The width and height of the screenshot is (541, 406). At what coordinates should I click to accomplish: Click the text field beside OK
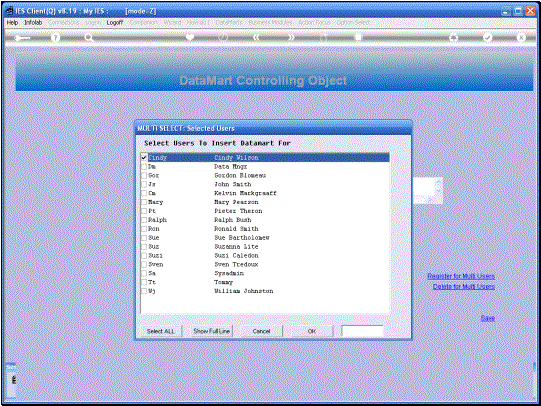coord(362,331)
